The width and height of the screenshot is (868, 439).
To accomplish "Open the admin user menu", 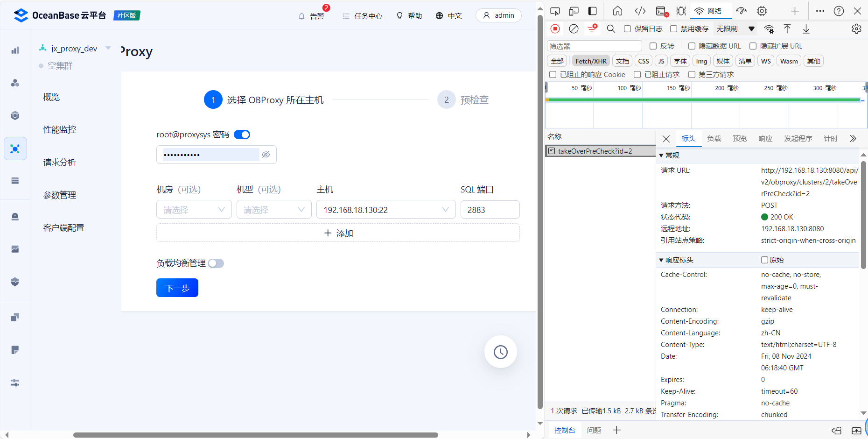I will [x=498, y=15].
